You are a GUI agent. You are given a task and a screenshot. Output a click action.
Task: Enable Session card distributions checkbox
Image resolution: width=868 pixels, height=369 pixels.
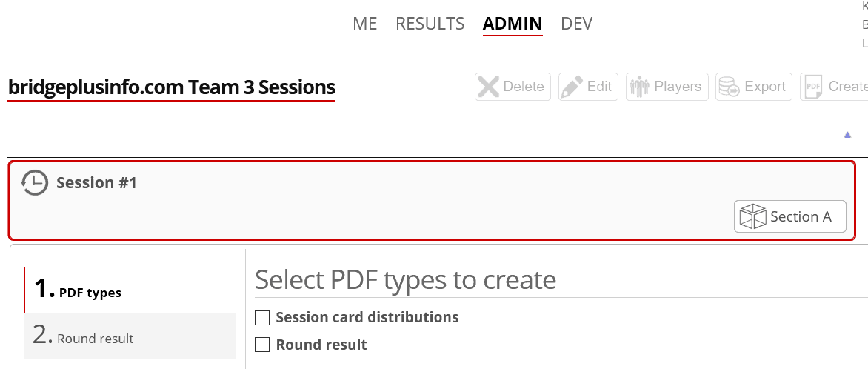[x=262, y=318]
